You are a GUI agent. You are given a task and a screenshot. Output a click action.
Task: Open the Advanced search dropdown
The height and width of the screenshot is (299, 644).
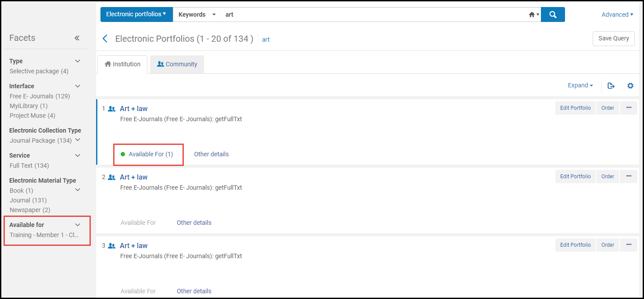(x=617, y=14)
